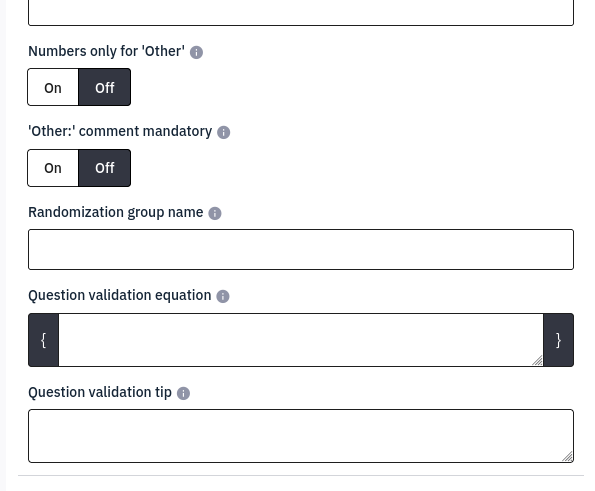Click inside Question validation tip textarea
The width and height of the screenshot is (595, 491).
click(301, 436)
